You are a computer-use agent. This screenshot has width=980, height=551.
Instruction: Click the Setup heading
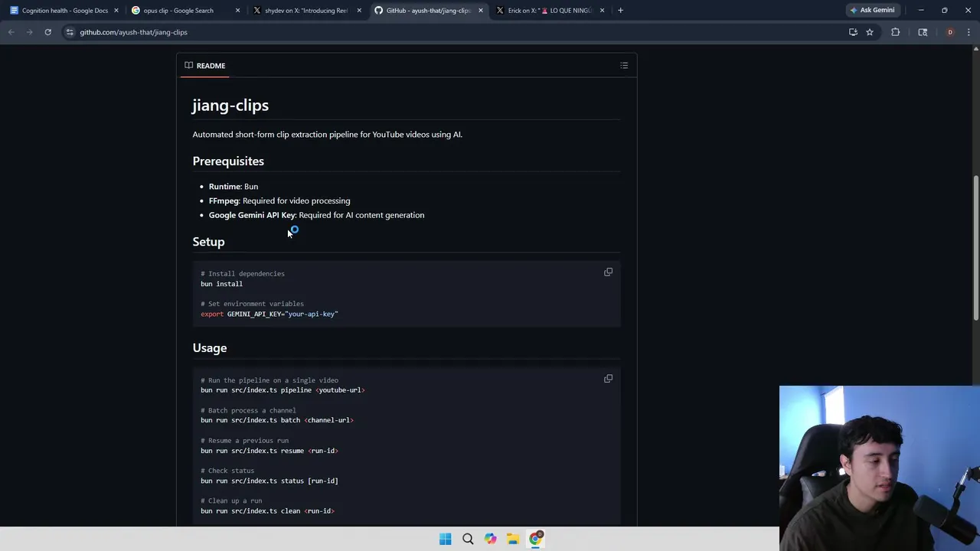pos(208,242)
